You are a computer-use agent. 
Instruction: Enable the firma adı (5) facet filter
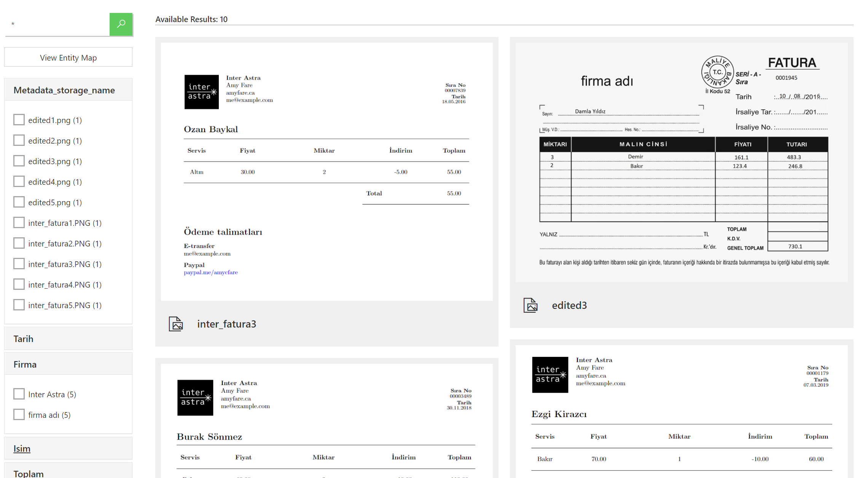click(x=19, y=414)
